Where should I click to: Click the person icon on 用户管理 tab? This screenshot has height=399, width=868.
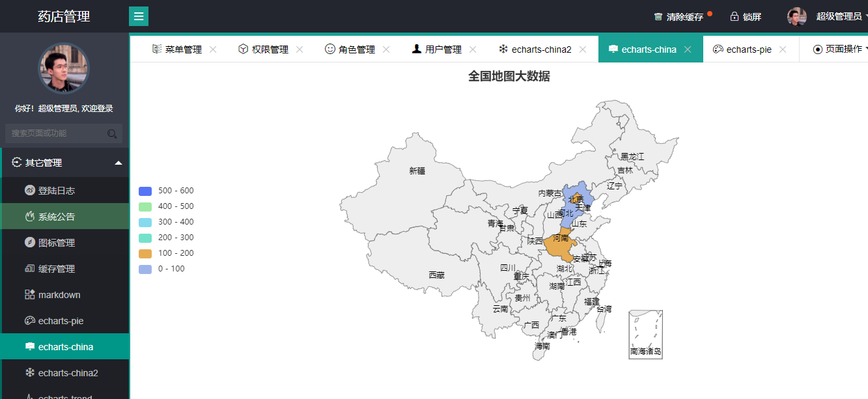pyautogui.click(x=417, y=49)
